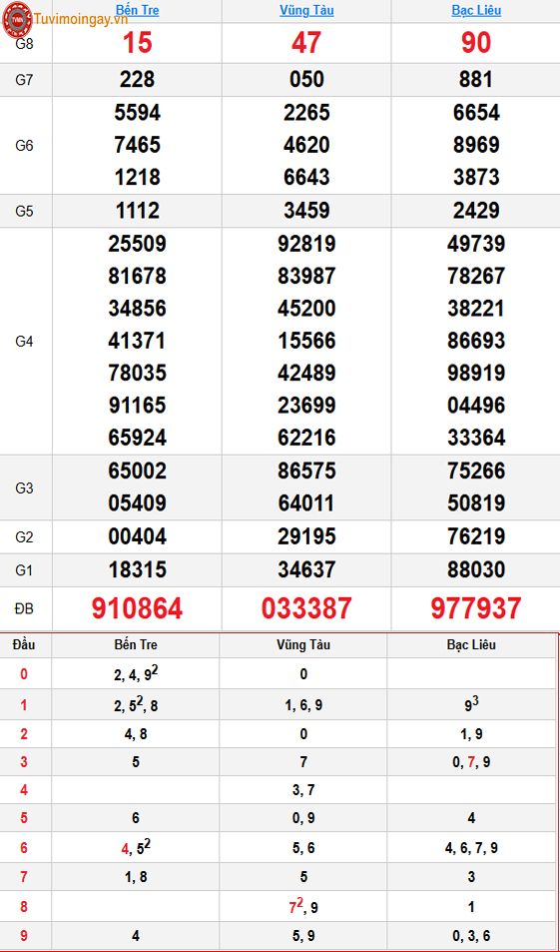The image size is (560, 952).
Task: Click the Vũng Tàu cell reading 3, 7
Action: (x=303, y=790)
